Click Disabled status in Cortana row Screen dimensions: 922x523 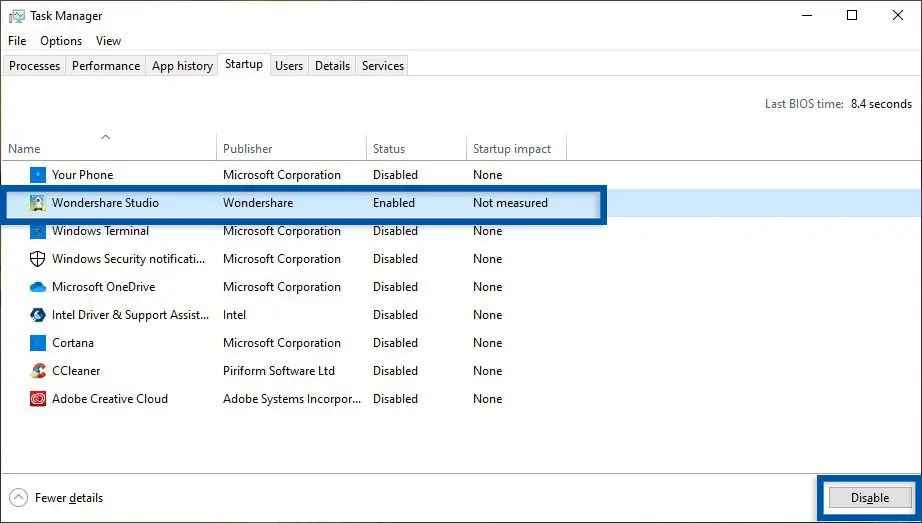395,343
